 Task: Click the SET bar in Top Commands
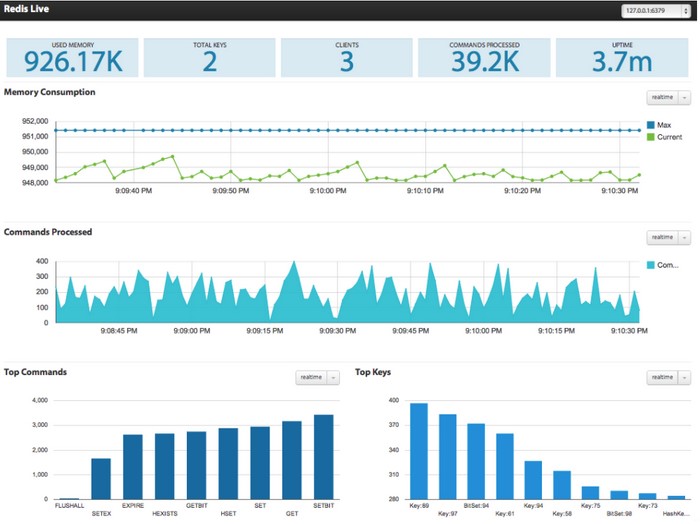[260, 463]
